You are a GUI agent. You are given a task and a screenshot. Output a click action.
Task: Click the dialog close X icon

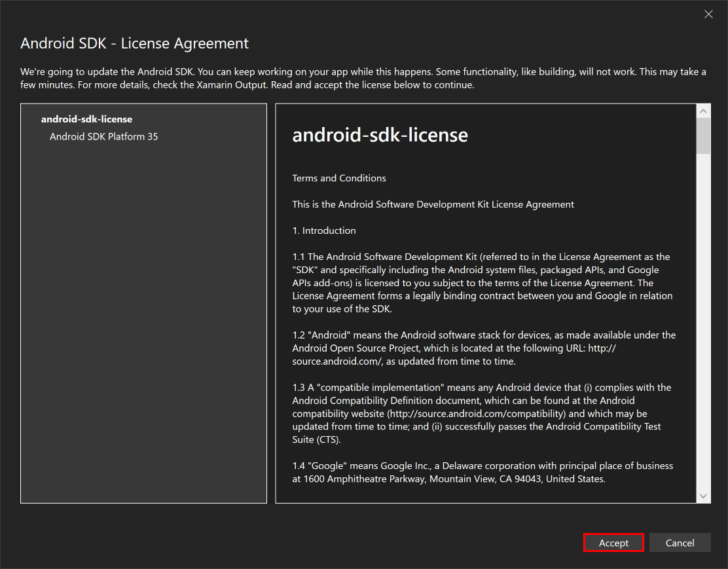[708, 14]
